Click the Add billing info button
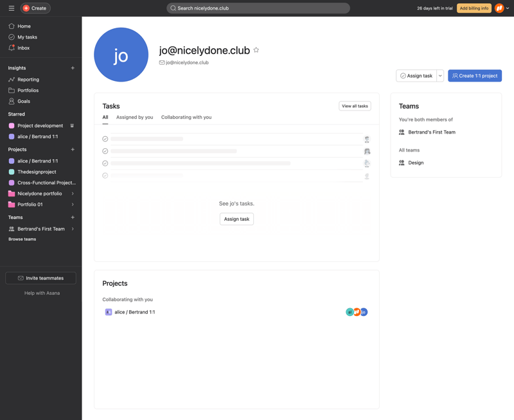This screenshot has height=420, width=514. pos(474,8)
